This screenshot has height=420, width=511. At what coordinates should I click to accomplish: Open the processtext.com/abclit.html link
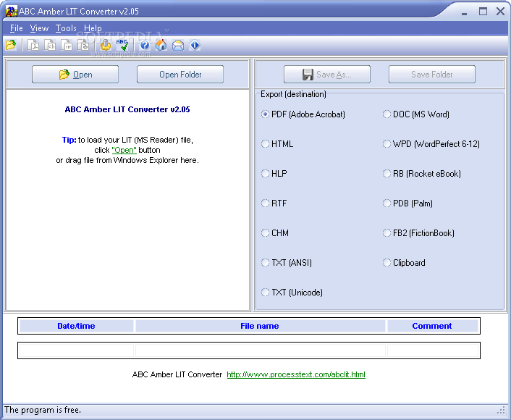296,374
